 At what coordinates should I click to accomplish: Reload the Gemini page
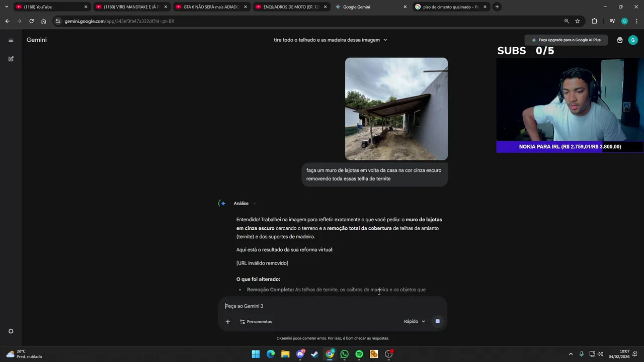pyautogui.click(x=31, y=21)
